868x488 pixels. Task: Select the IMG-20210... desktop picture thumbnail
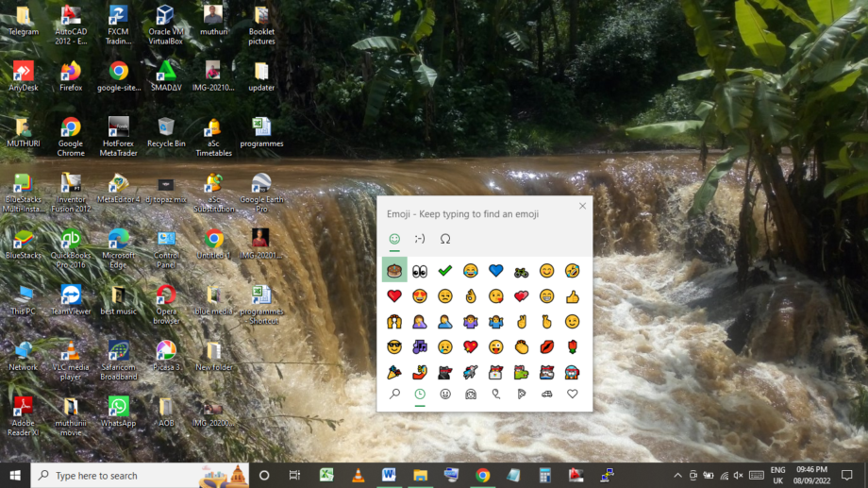coord(213,76)
